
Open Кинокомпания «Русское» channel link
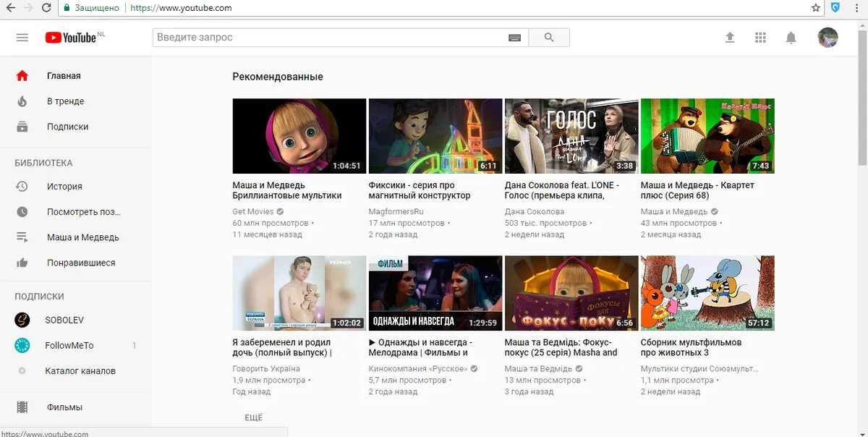(x=417, y=368)
